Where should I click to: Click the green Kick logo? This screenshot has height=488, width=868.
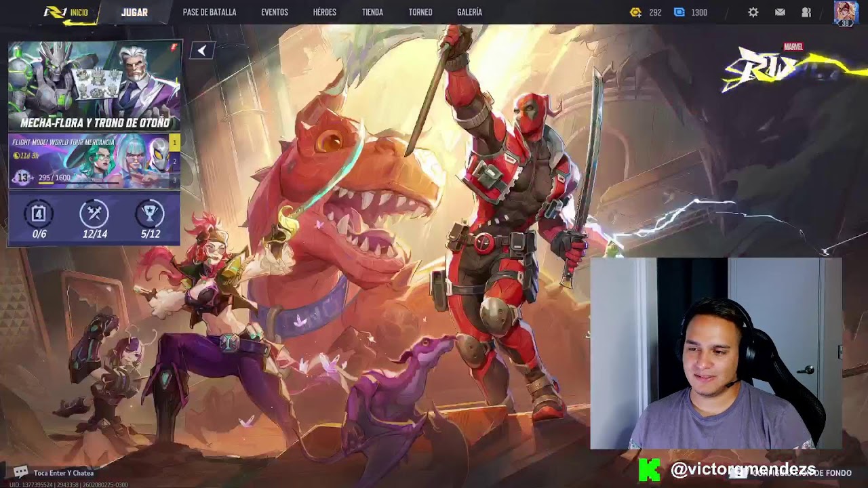point(649,470)
